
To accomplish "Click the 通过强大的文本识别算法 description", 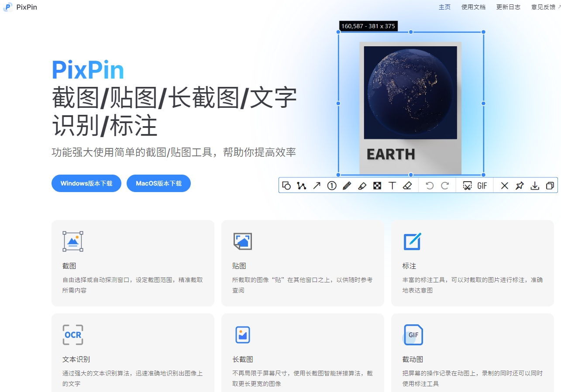I will pyautogui.click(x=133, y=378).
